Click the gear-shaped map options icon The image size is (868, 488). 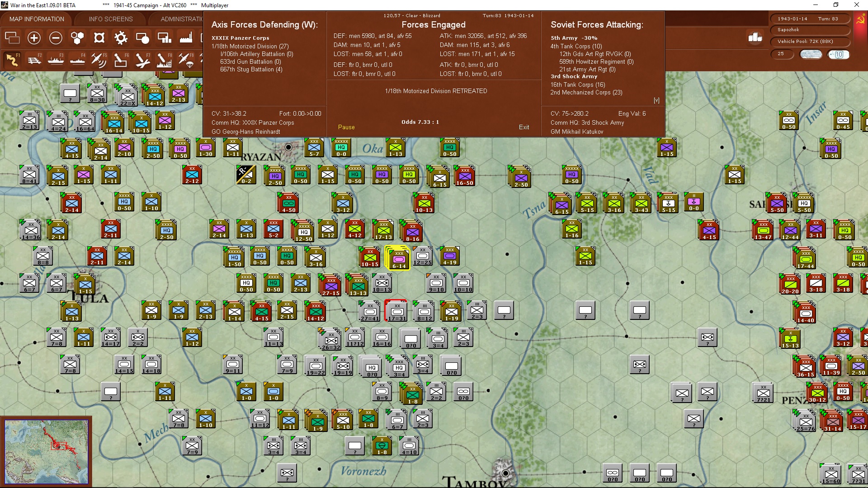121,38
